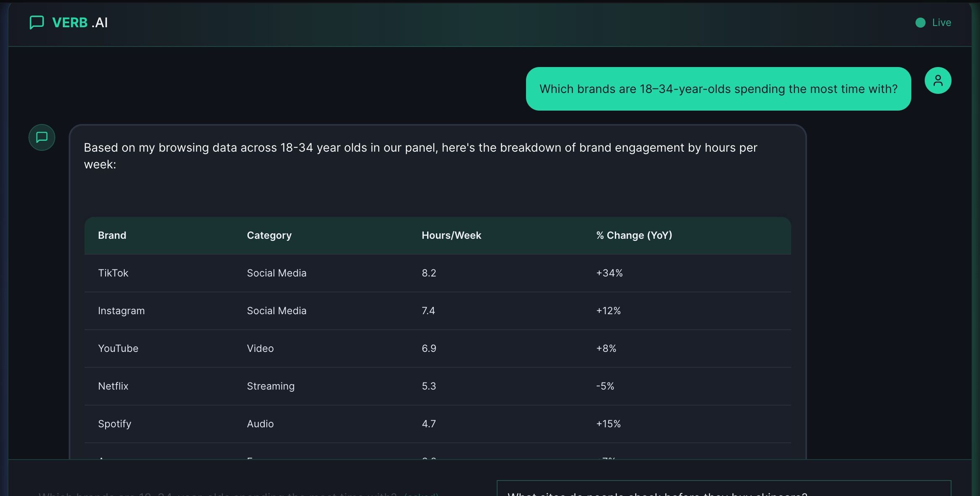Click the Live status label
The height and width of the screenshot is (496, 980).
pos(941,23)
